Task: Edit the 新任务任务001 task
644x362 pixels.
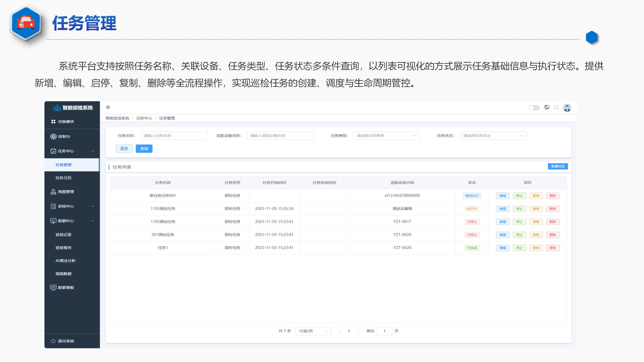Action: [503, 196]
